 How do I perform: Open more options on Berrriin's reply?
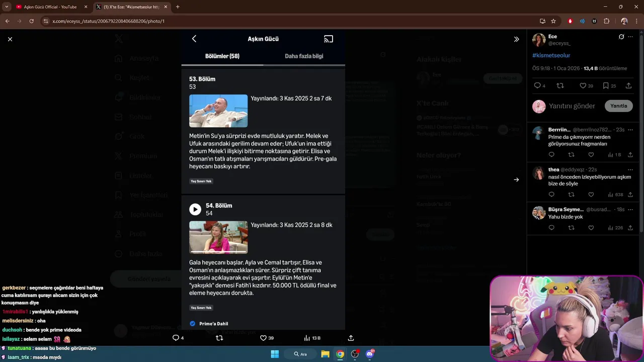630,130
